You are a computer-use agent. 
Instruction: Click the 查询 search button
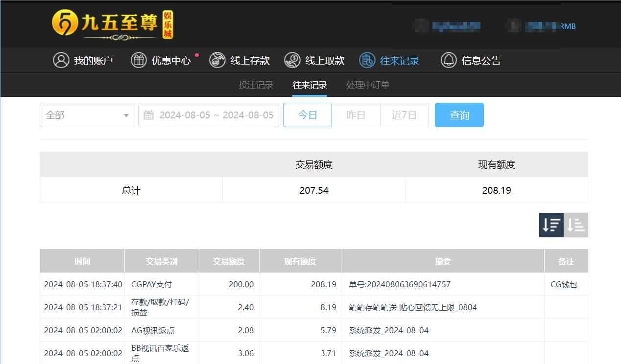point(459,114)
